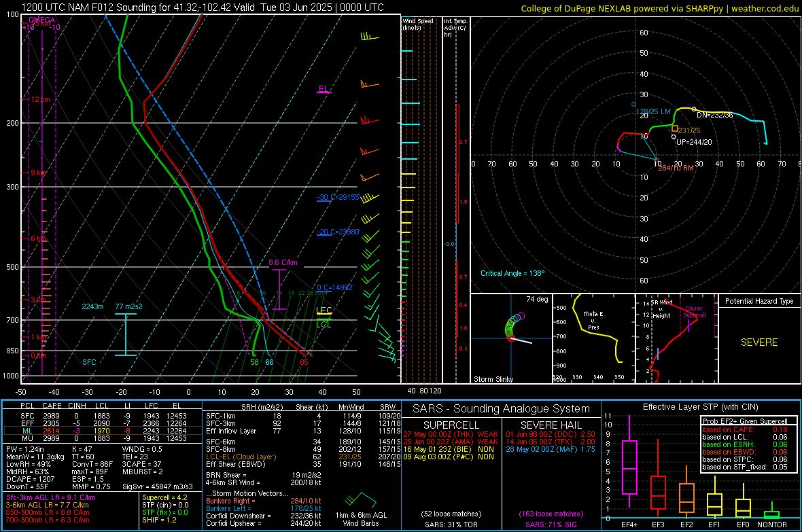This screenshot has height=532, width=802.
Task: Click the Bunkers Left = 178/25 kt
Action: [x=264, y=508]
